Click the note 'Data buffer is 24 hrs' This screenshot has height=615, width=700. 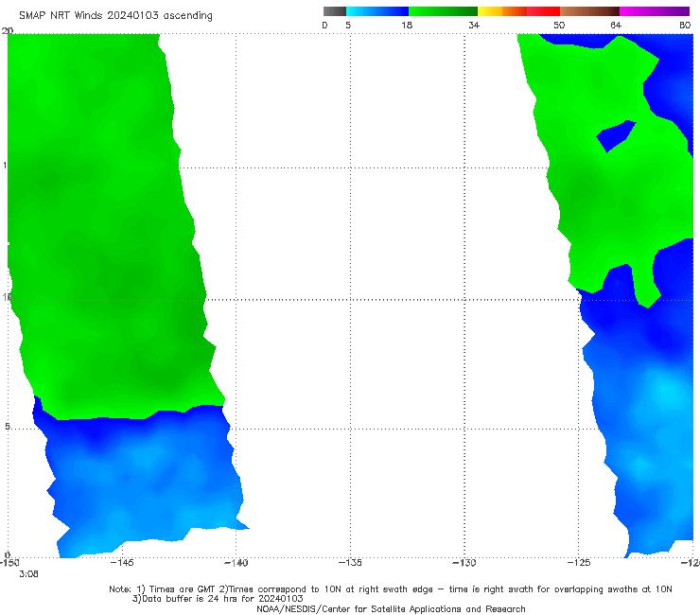pyautogui.click(x=218, y=599)
